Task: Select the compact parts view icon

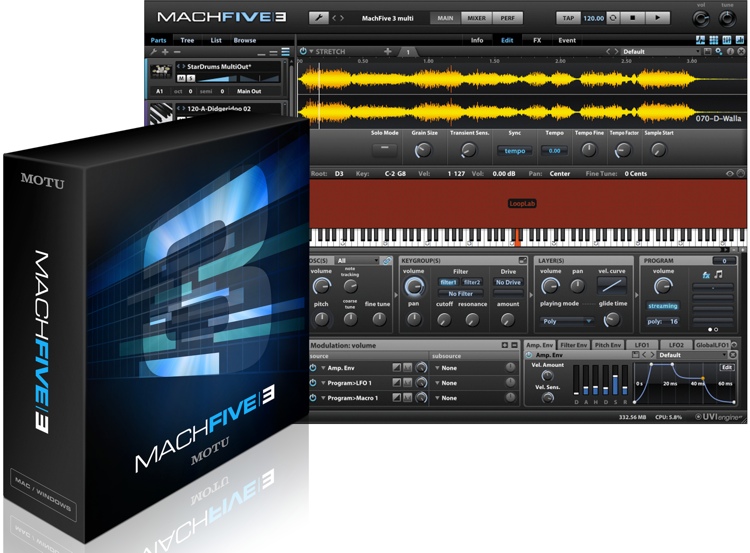Action: (262, 53)
